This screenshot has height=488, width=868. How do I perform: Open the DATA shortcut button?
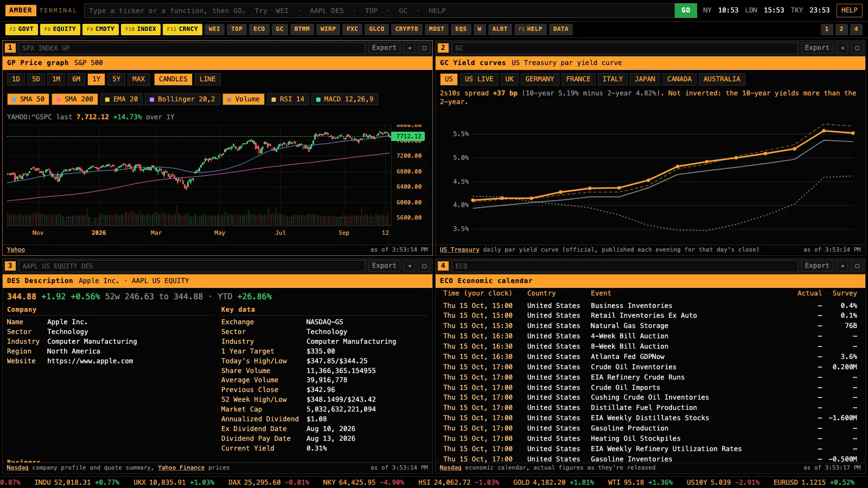pos(561,29)
